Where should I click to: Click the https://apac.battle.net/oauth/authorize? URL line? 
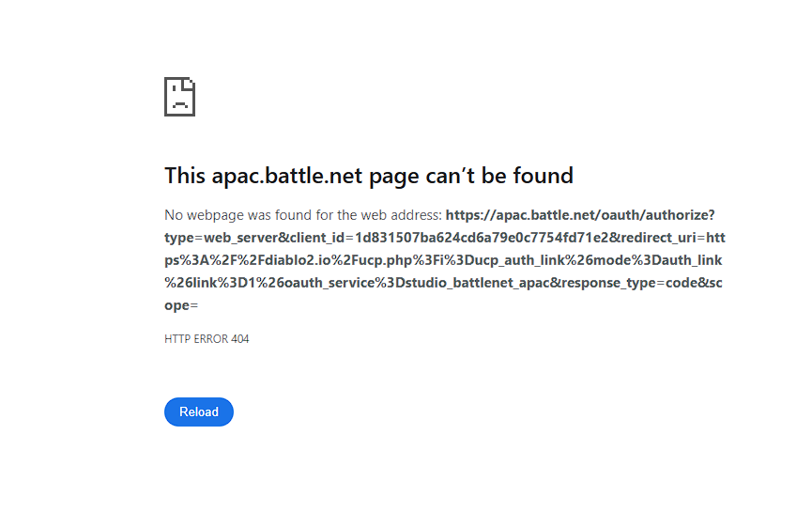580,215
